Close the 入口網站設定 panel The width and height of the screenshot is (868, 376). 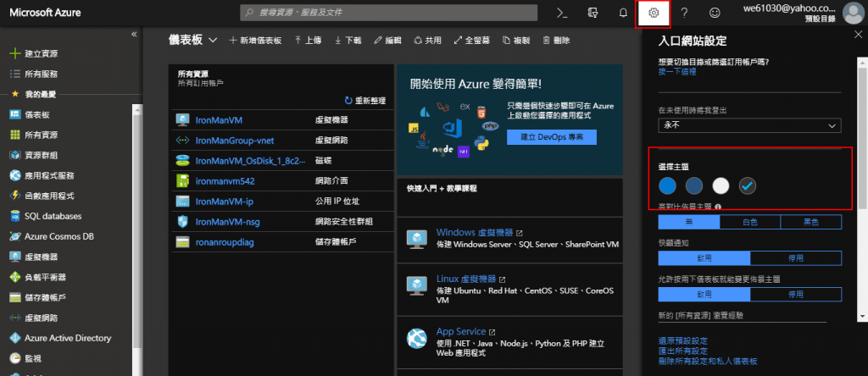pyautogui.click(x=858, y=34)
